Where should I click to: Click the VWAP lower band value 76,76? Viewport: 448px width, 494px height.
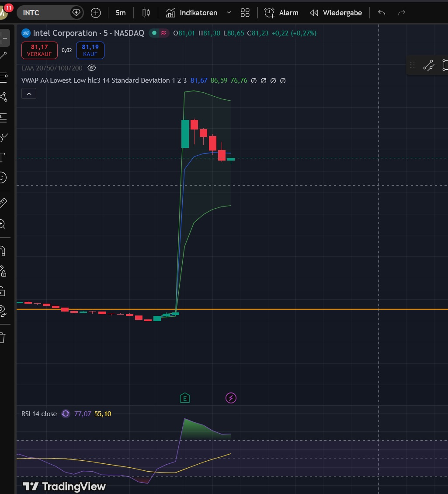[x=239, y=81]
